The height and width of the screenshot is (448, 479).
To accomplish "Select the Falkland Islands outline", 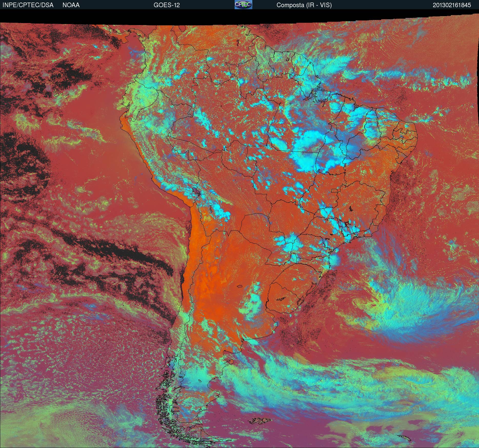I will (x=260, y=420).
